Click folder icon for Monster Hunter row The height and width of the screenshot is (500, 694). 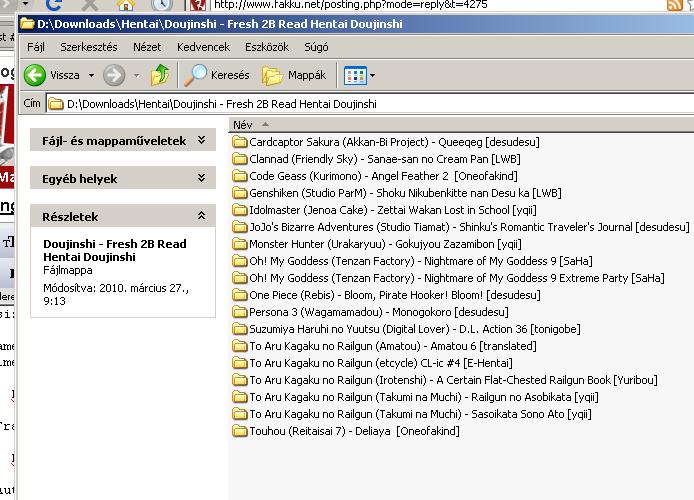pyautogui.click(x=239, y=244)
